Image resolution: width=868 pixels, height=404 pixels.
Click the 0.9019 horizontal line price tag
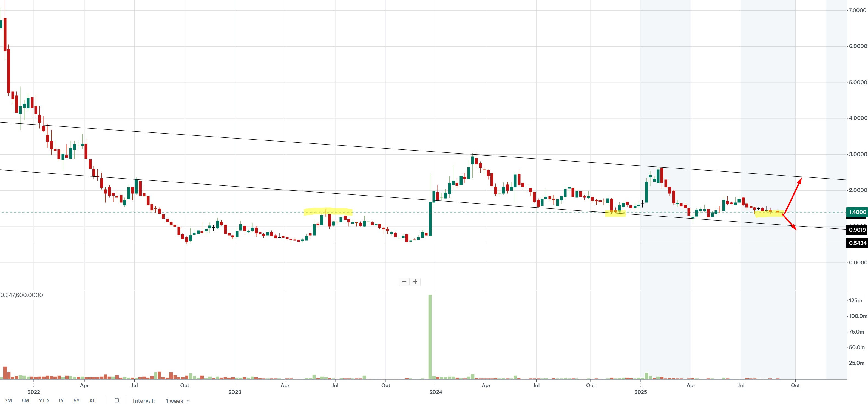857,230
